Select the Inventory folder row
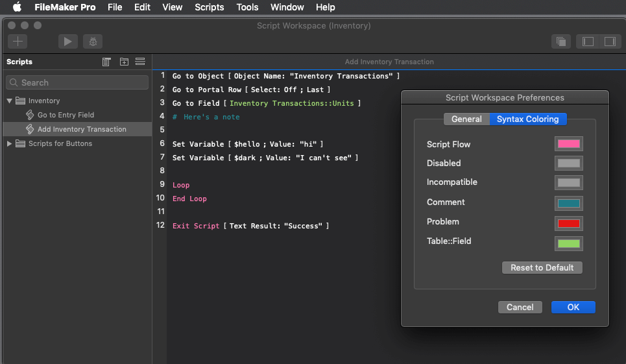The image size is (626, 364). click(77, 101)
